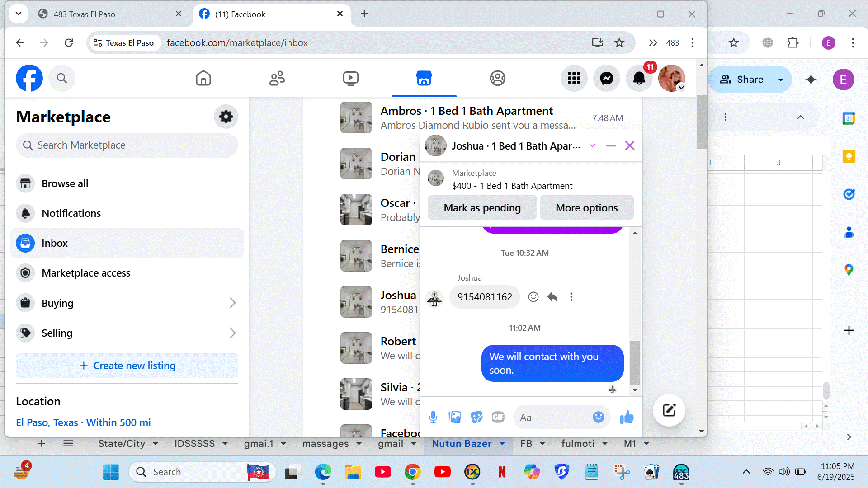Open the Share button dropdown arrow

tap(780, 80)
